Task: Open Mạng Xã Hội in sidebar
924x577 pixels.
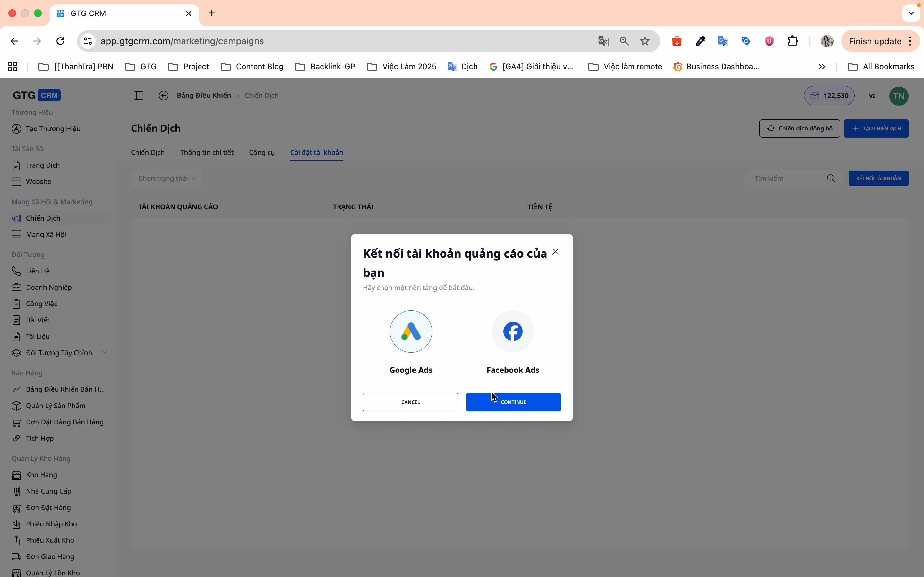Action: coord(46,234)
